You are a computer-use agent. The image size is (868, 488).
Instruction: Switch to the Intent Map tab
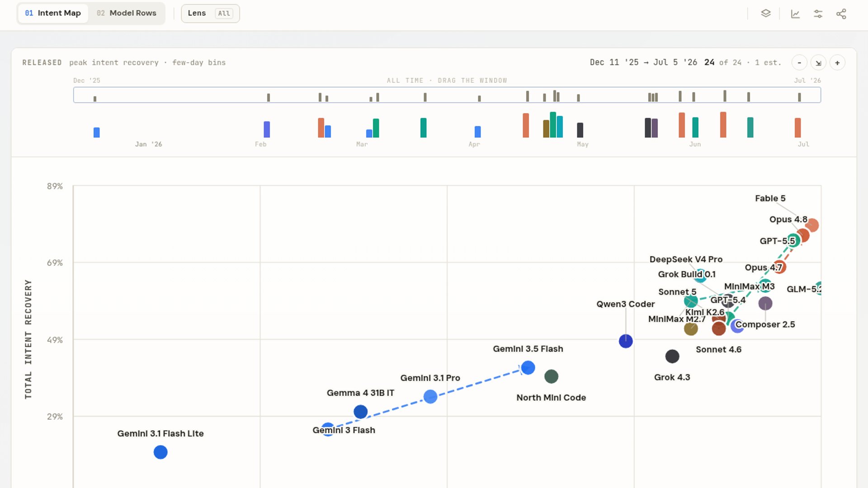tap(53, 13)
